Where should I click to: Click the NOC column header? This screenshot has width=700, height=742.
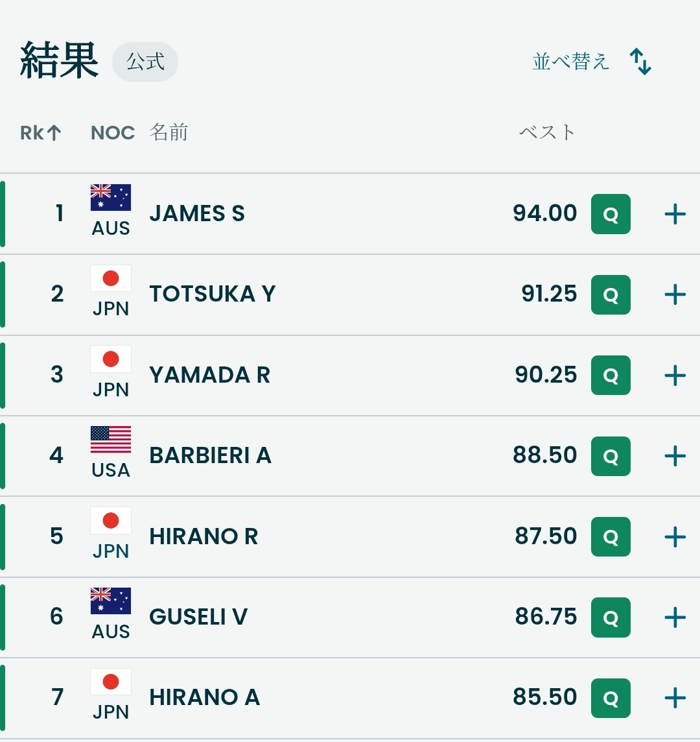click(x=113, y=133)
